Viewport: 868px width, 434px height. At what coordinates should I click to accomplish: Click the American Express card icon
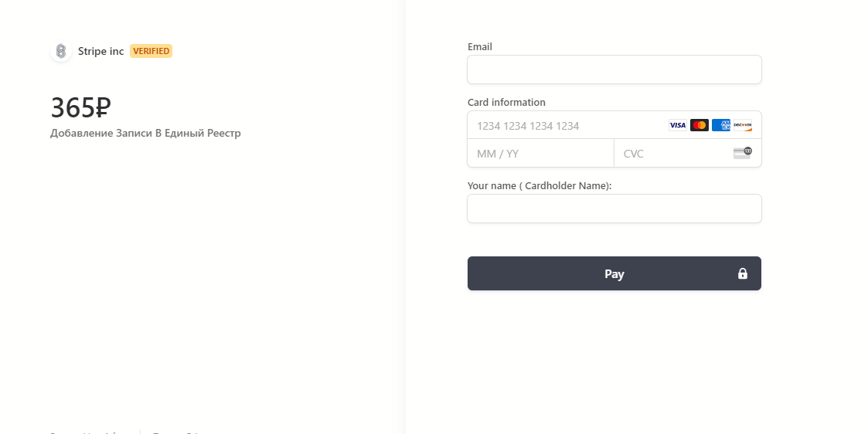tap(721, 125)
